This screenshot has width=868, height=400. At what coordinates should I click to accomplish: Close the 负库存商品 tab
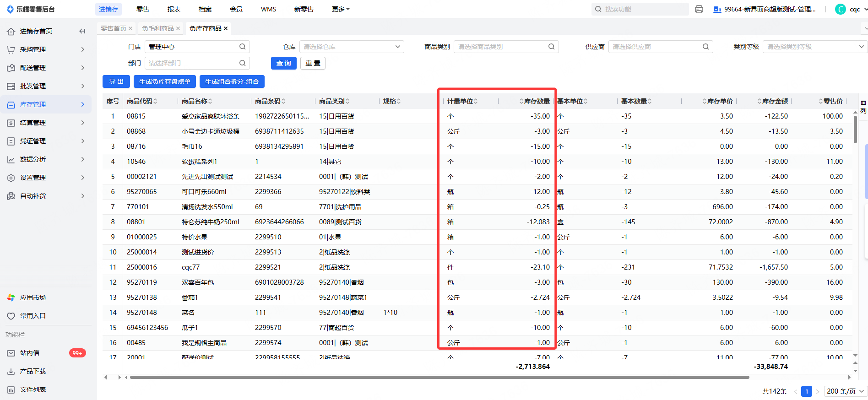(226, 28)
